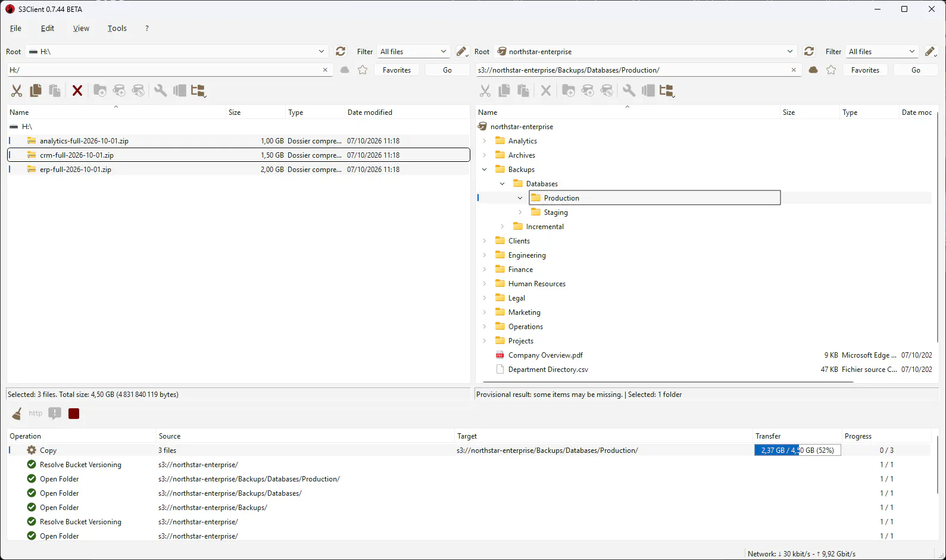The height and width of the screenshot is (560, 946).
Task: Add current S3 path to favorites star
Action: 831,70
